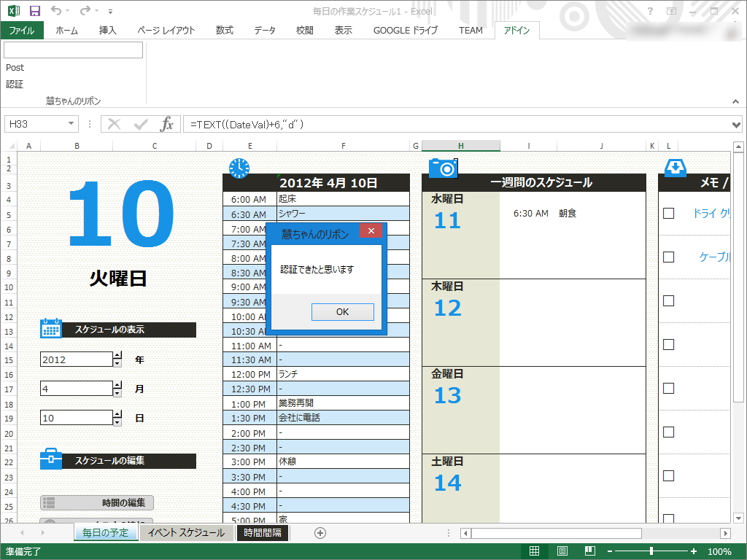Switch to Page Layout view in status bar

pos(562,551)
